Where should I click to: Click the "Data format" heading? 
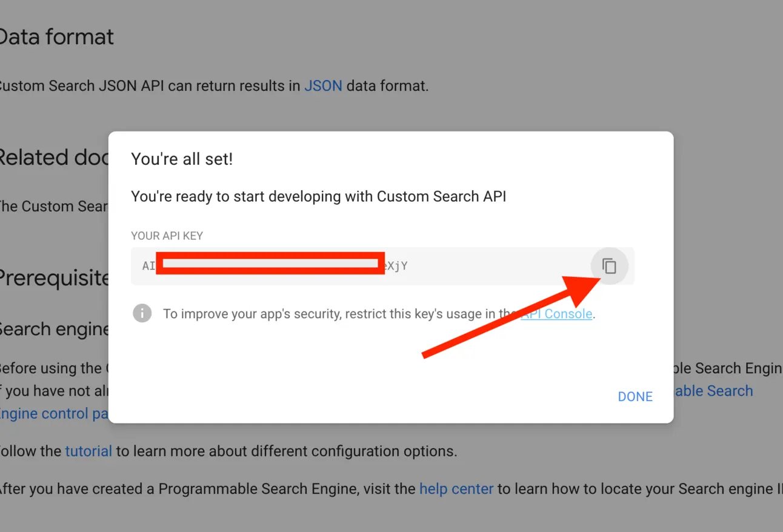(56, 37)
